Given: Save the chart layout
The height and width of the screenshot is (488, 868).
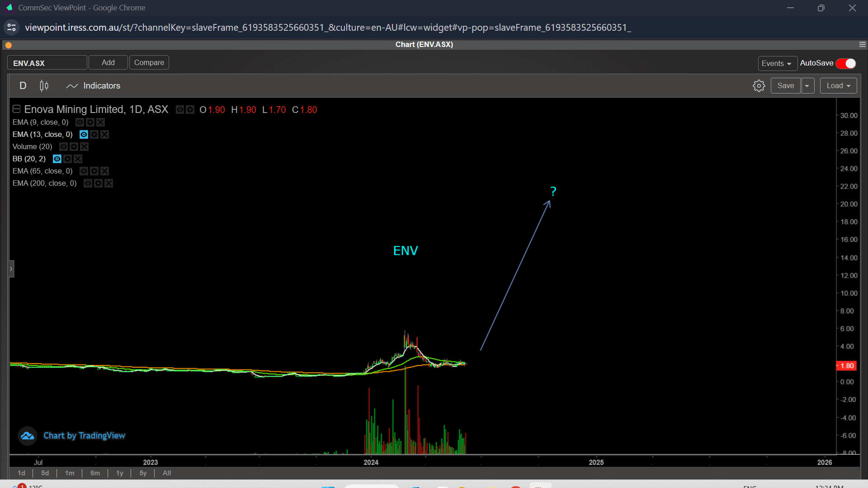Looking at the screenshot, I should pyautogui.click(x=786, y=86).
